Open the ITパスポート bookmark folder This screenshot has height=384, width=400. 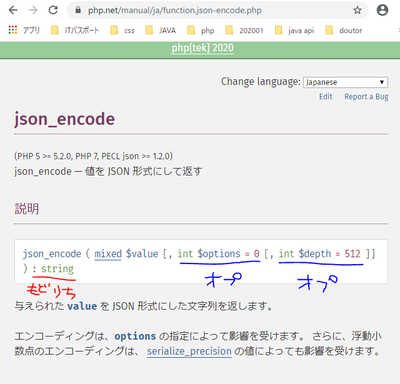75,30
